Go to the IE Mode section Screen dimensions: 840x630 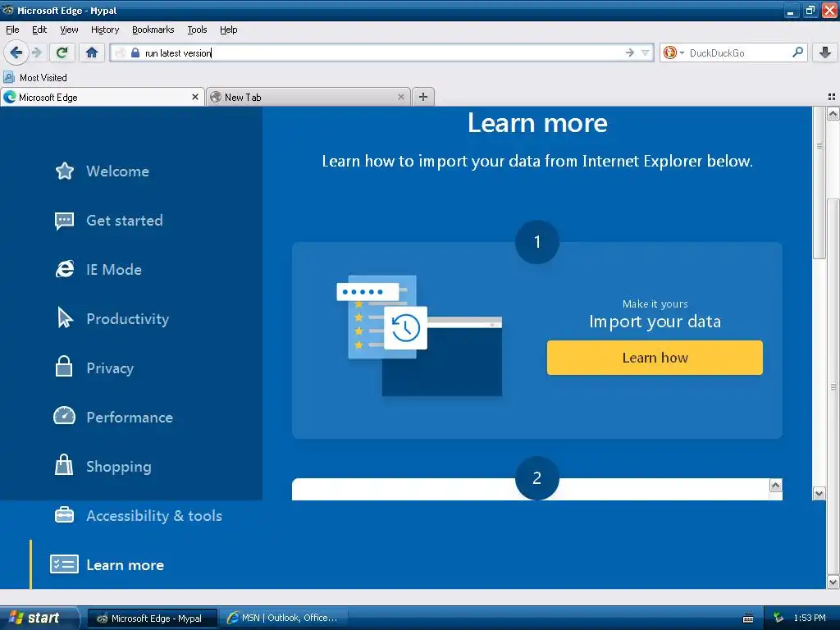click(114, 269)
